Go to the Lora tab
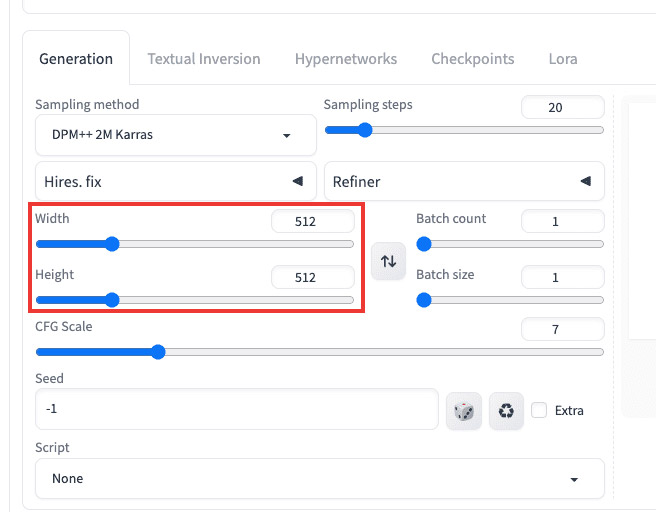Image resolution: width=656 pixels, height=512 pixels. tap(563, 59)
